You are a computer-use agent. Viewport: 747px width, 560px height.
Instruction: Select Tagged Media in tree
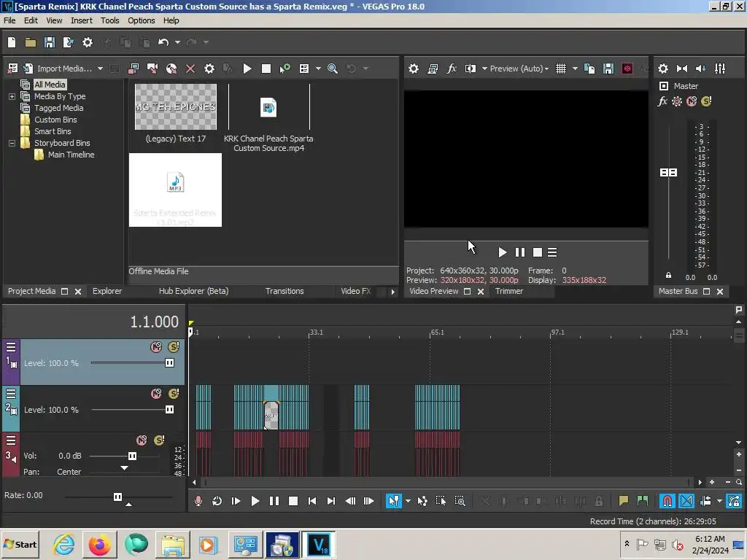(x=58, y=108)
